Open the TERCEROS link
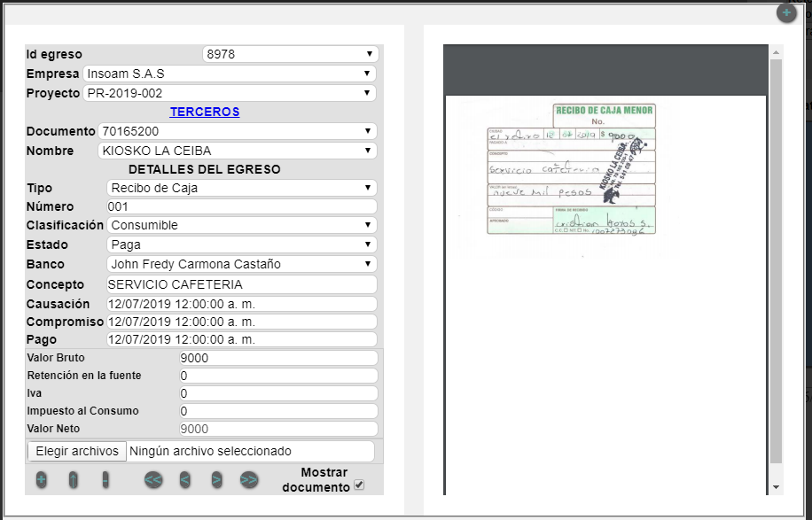 205,112
